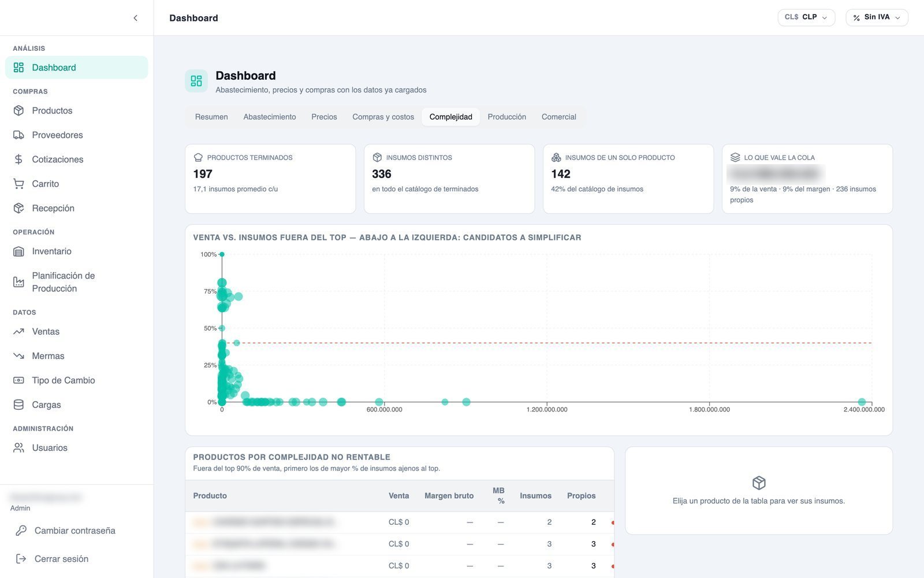Select the first product row with 2 insumos
This screenshot has width=924, height=578.
(x=399, y=522)
